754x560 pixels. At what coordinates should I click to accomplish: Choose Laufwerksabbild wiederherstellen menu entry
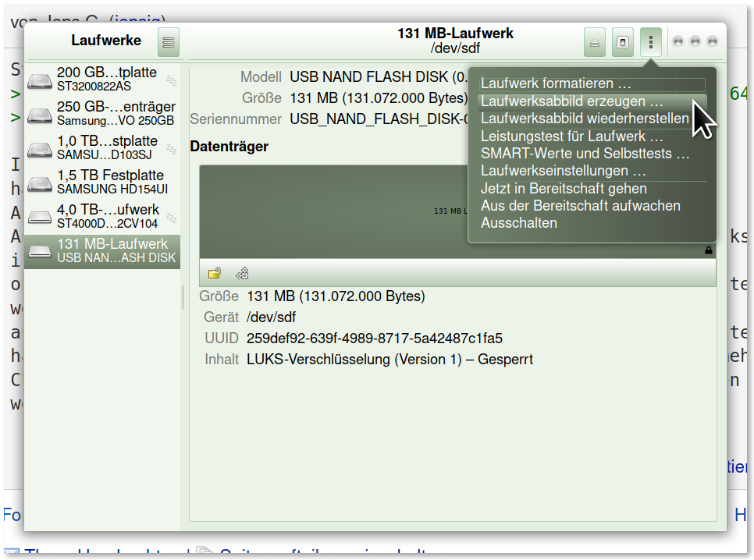pos(592,119)
